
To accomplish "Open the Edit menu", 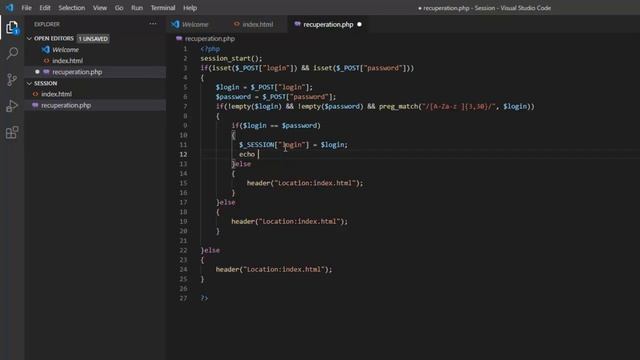I will pyautogui.click(x=45, y=8).
